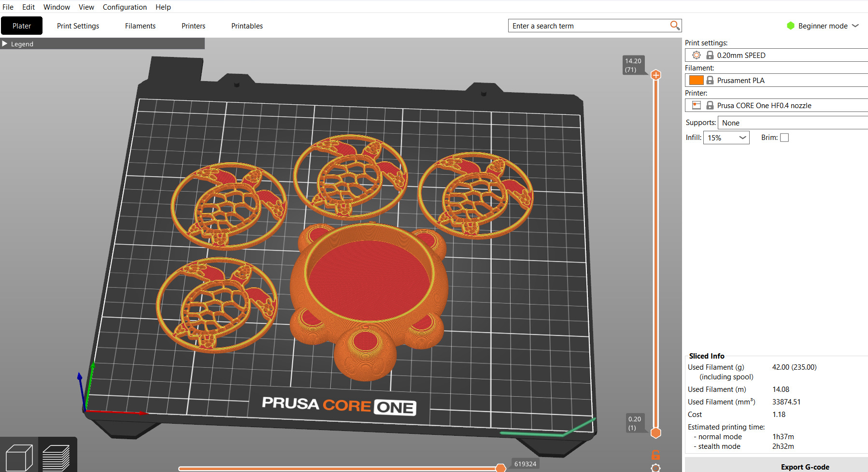This screenshot has height=472, width=868.
Task: Open the View menu
Action: coord(86,7)
